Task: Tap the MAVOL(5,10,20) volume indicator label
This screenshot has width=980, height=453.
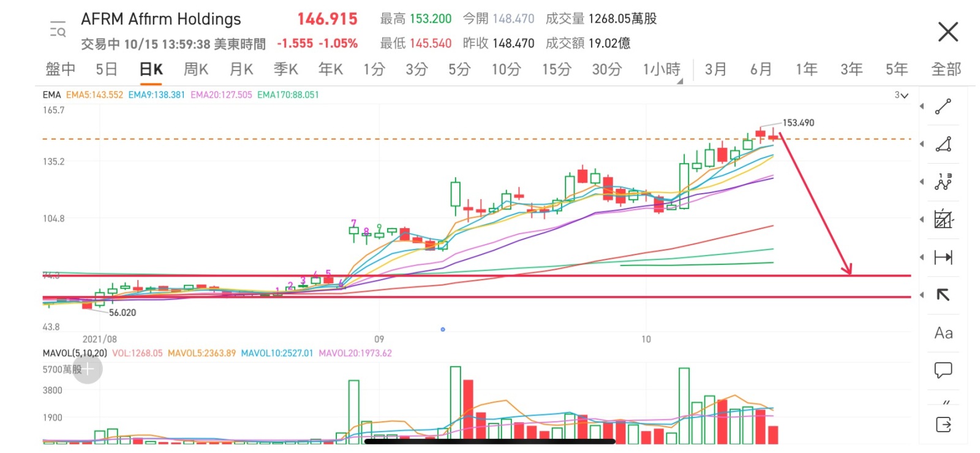Action: click(x=75, y=353)
